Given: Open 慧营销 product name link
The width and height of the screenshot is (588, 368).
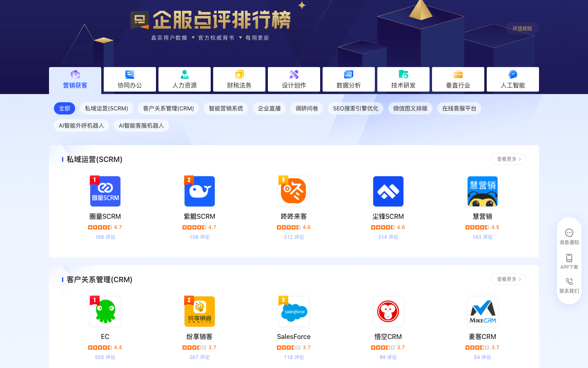Looking at the screenshot, I should [483, 216].
